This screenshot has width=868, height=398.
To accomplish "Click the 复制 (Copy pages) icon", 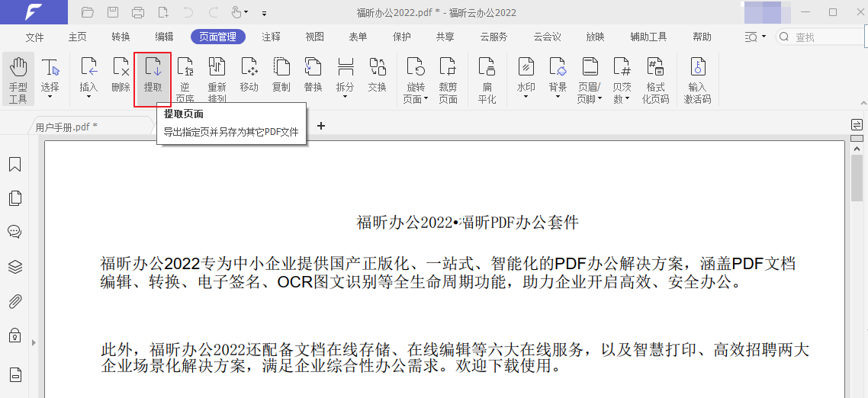I will click(281, 76).
